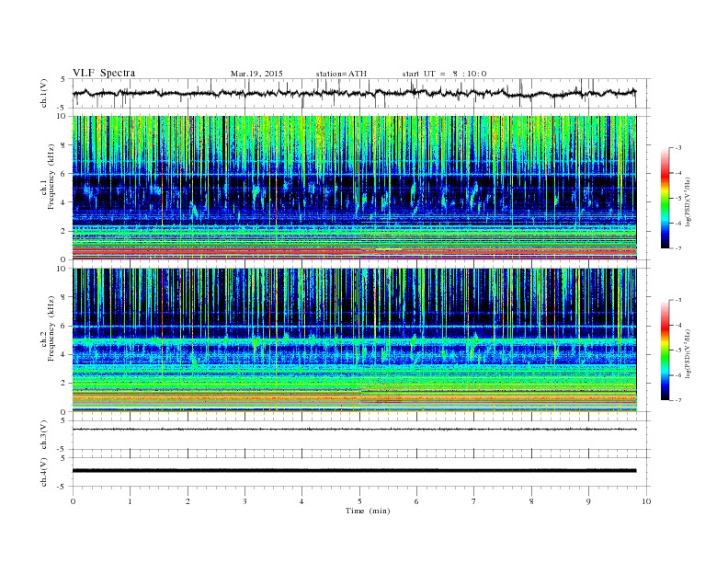This screenshot has height=563, width=728.
Task: Click the "station=ATH" header label
Action: tap(341, 74)
